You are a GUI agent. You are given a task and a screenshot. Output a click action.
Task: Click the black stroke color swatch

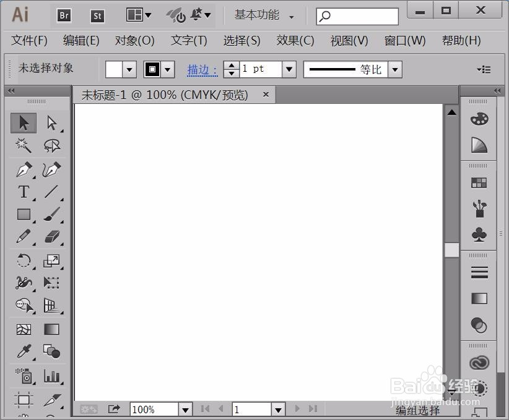(x=152, y=69)
